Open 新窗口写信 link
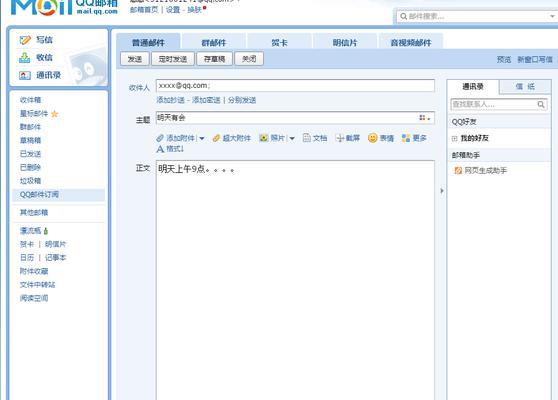This screenshot has height=400, width=558. 535,60
